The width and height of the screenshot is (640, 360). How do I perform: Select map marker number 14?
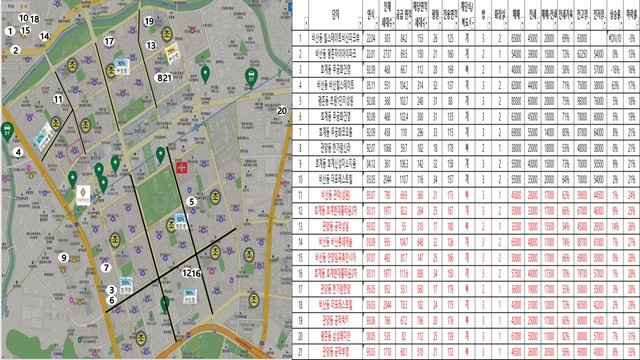click(x=44, y=36)
